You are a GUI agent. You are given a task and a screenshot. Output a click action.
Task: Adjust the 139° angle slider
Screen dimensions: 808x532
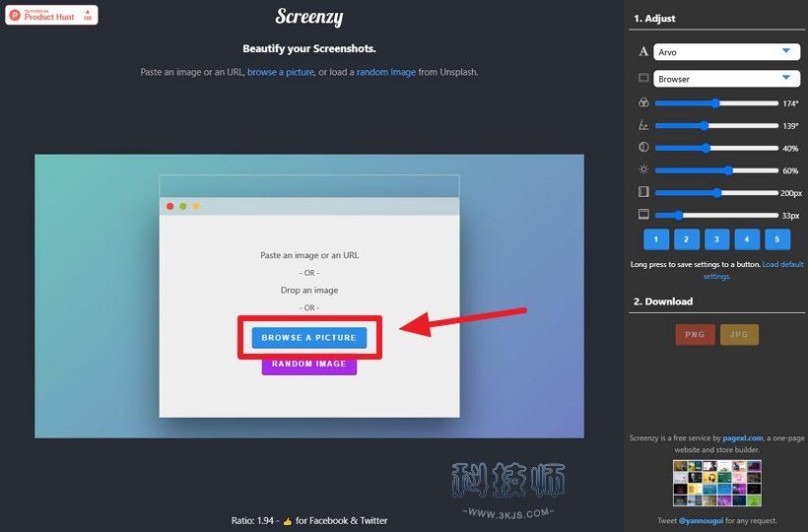[716, 126]
